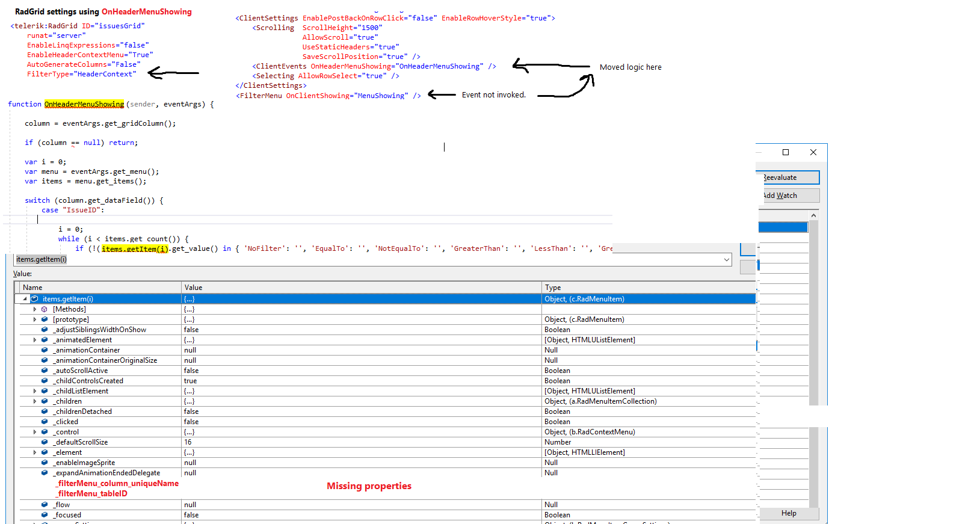This screenshot has width=980, height=524.
Task: Expand the [prototype] node
Action: (35, 319)
